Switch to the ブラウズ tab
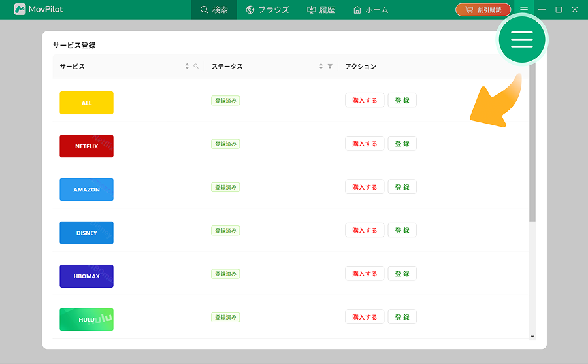Viewport: 588px width, 364px height. (x=267, y=10)
